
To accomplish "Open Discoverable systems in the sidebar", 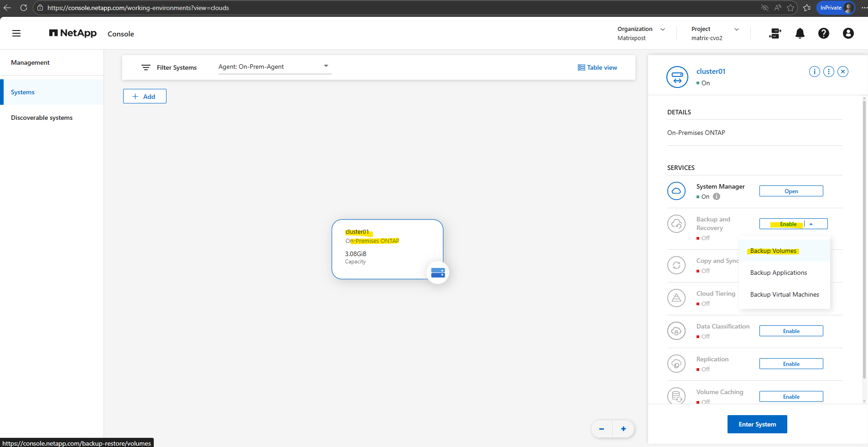I will (x=42, y=118).
